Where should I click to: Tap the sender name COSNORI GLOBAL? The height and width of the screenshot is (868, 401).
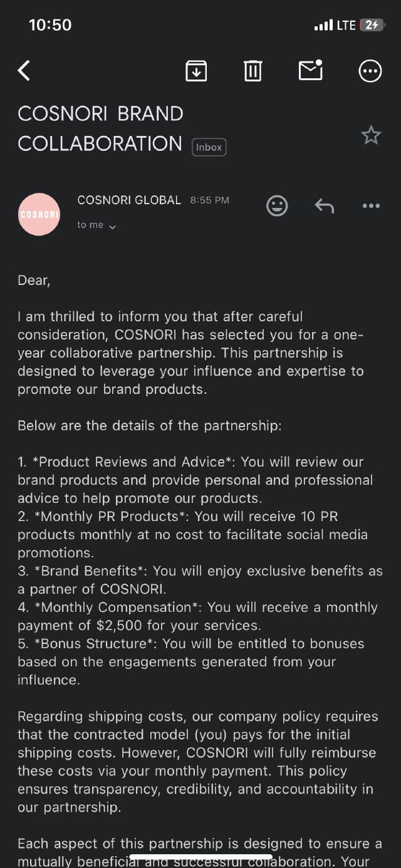(x=128, y=200)
